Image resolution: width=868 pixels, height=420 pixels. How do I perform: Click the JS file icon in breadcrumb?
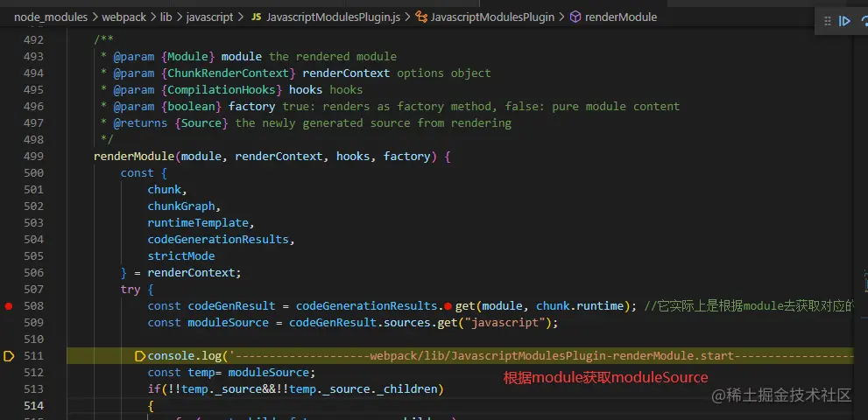click(257, 17)
